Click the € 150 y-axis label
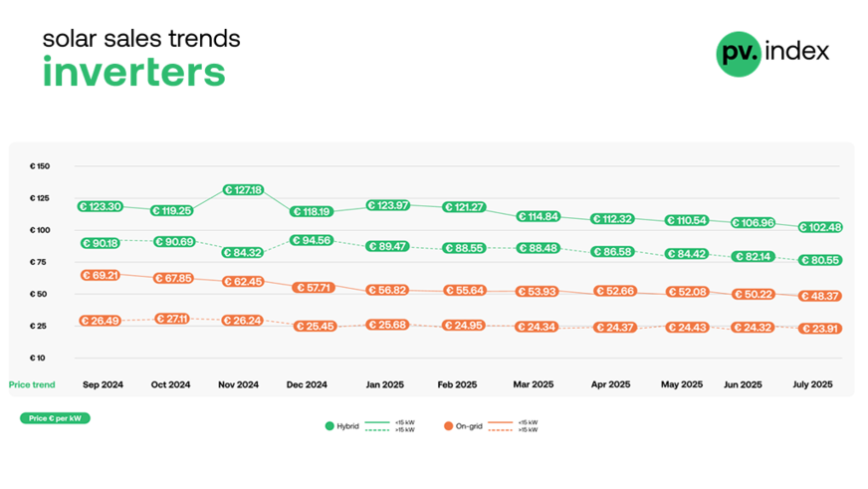This screenshot has height=489, width=868. tap(40, 165)
